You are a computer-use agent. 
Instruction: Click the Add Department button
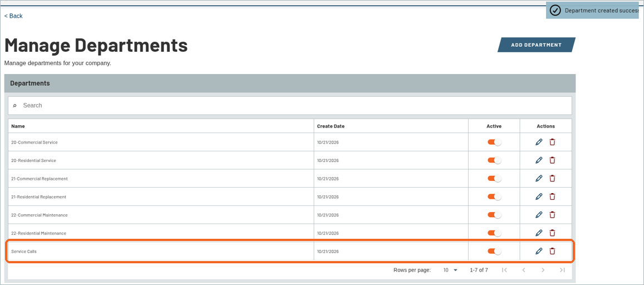pos(537,45)
